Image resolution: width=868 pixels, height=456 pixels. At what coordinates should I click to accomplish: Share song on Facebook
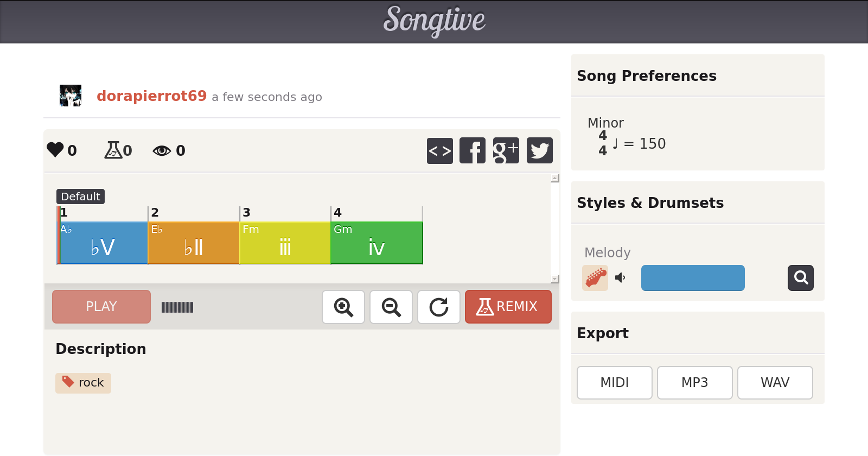(473, 150)
